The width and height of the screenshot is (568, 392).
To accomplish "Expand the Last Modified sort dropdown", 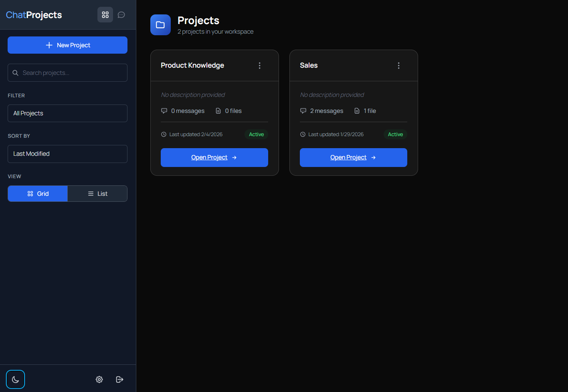I will pos(67,154).
